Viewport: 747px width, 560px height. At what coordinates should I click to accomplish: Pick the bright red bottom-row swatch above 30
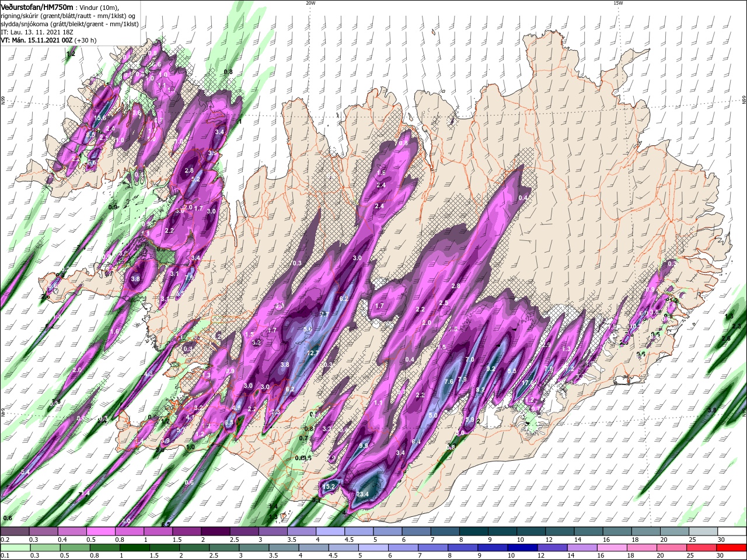click(732, 548)
